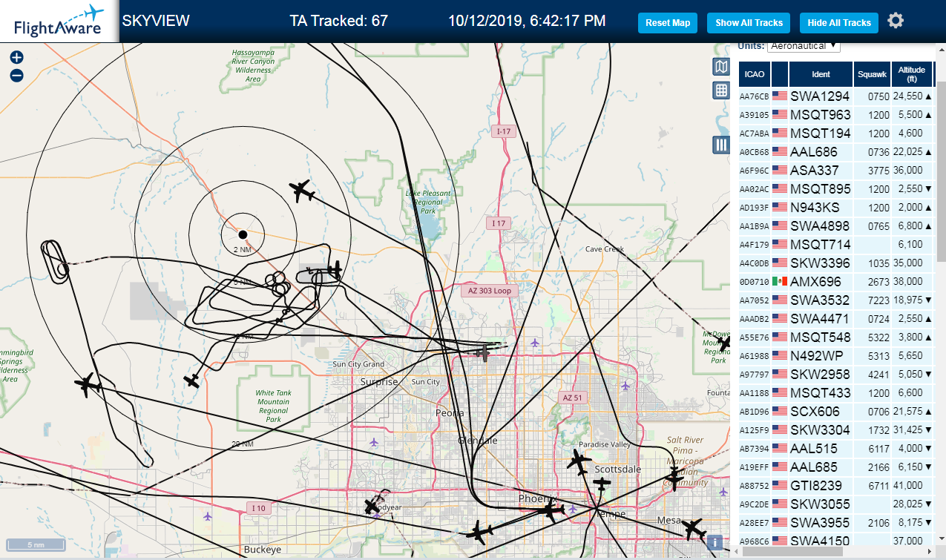946x560 pixels.
Task: Sort table by Squawk column header
Action: pyautogui.click(x=872, y=74)
